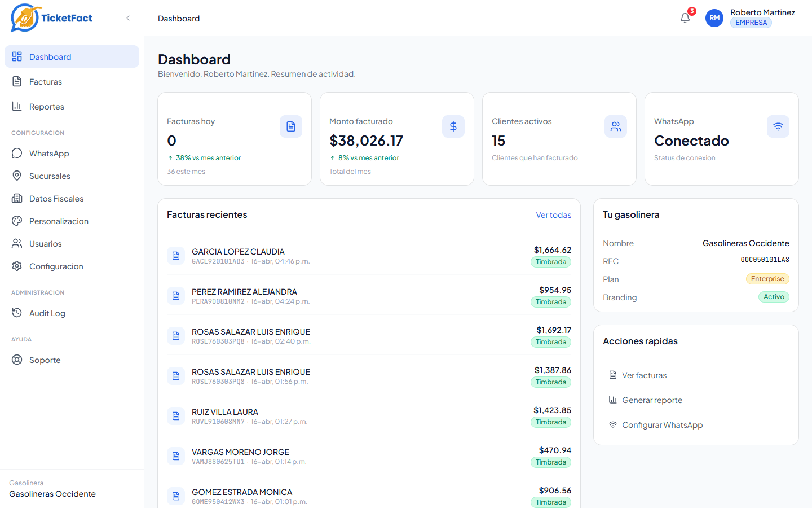Switch to the Dashboard section
This screenshot has height=508, width=812.
coord(50,56)
